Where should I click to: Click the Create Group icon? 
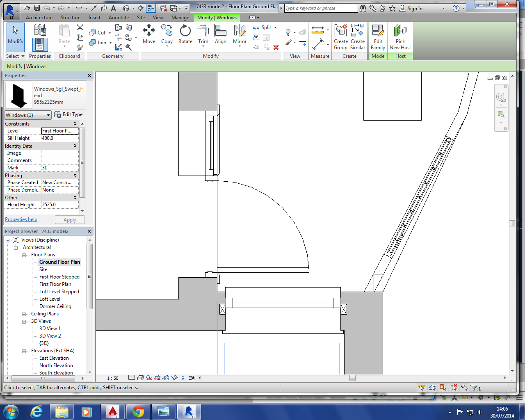pyautogui.click(x=340, y=37)
